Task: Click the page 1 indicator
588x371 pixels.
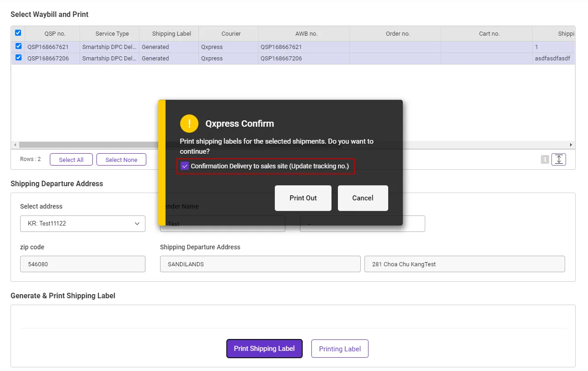Action: 545,159
